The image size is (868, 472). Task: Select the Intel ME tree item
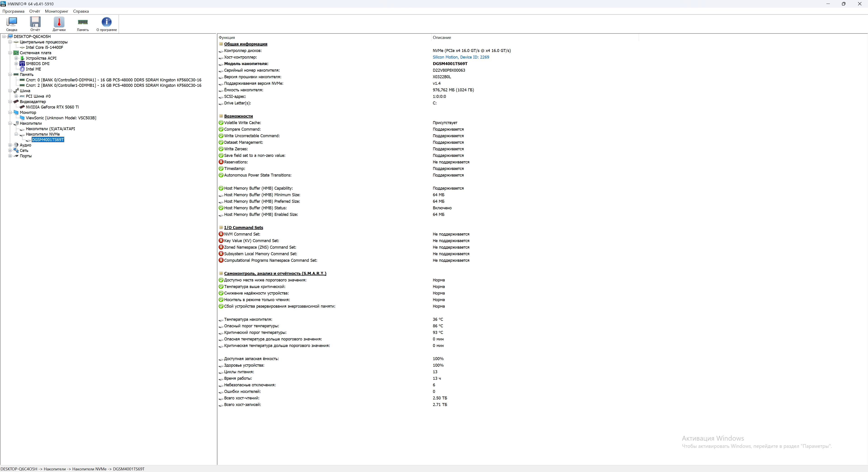(x=33, y=69)
